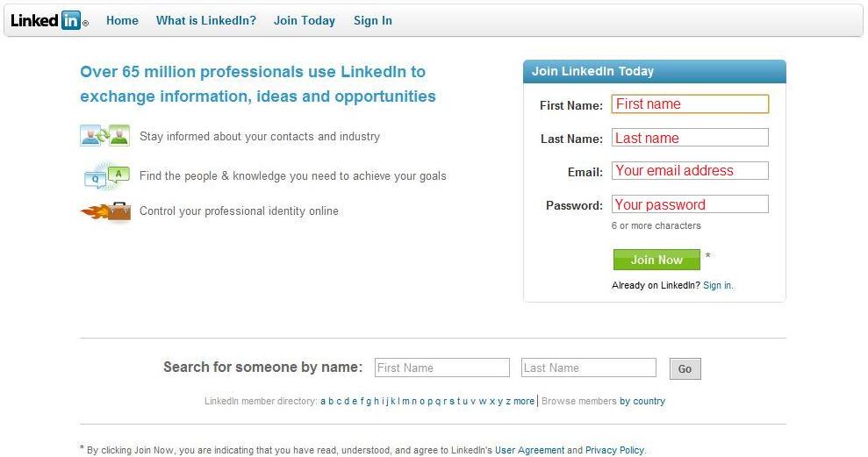Select Sign In in top navigation

372,20
